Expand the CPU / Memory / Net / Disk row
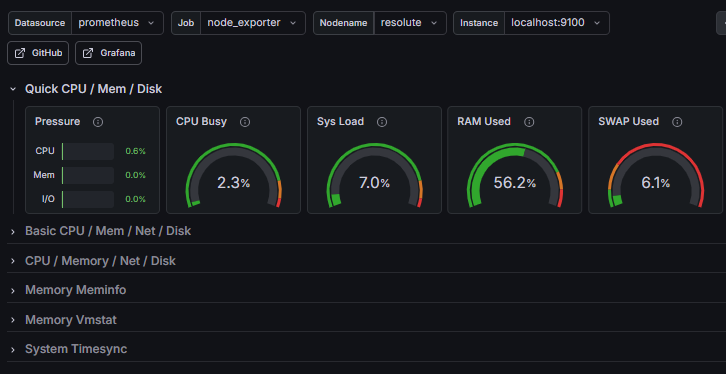The image size is (726, 374). 13,261
